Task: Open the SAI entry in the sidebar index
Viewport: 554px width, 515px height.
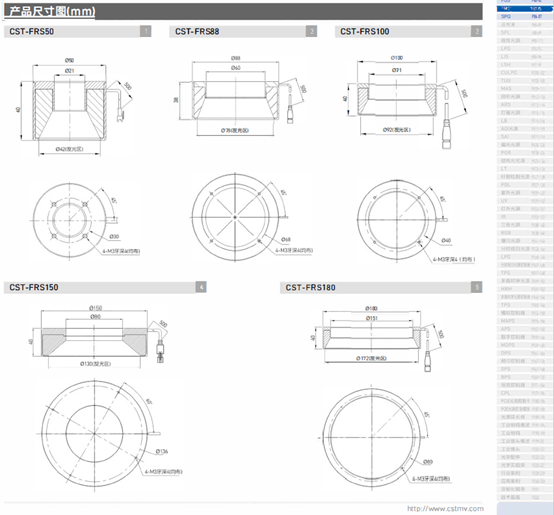Action: [524, 136]
